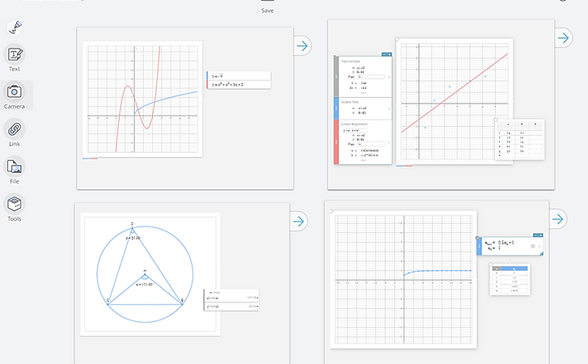This screenshot has height=364, width=588.
Task: Select the pen drawing tool in the sidebar
Action: (x=15, y=28)
